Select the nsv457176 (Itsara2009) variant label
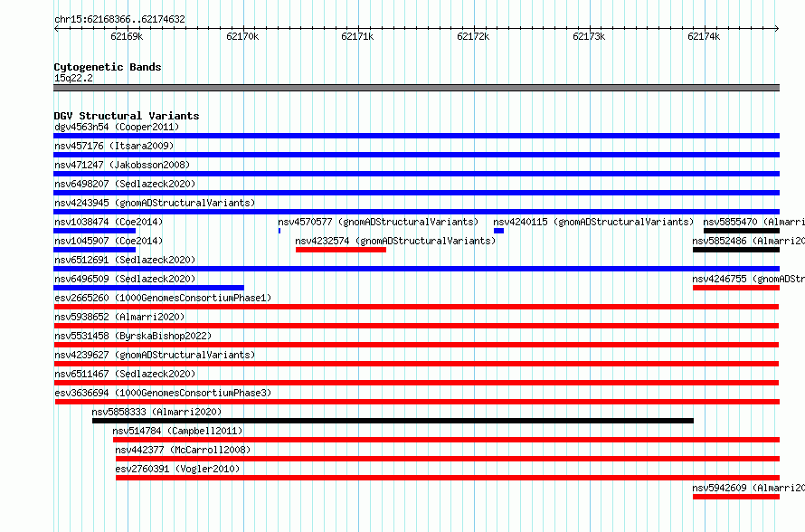Screen dimensions: 805x532 coord(114,146)
